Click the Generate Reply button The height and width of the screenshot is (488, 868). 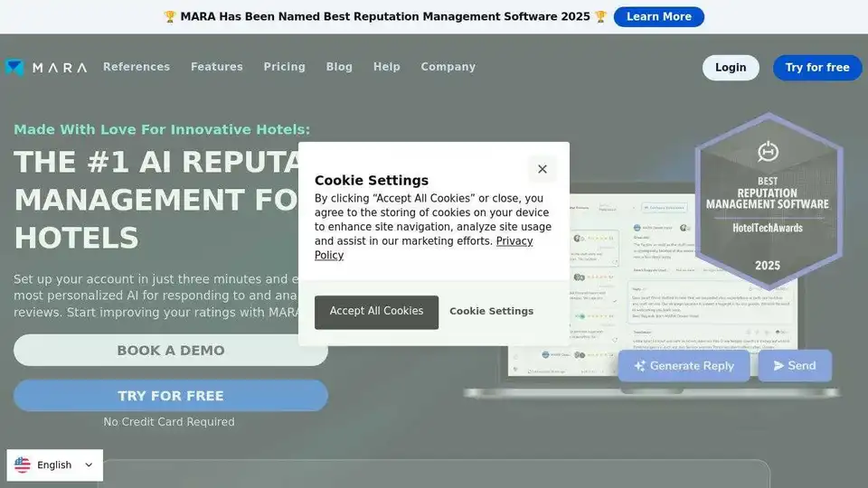pos(684,366)
